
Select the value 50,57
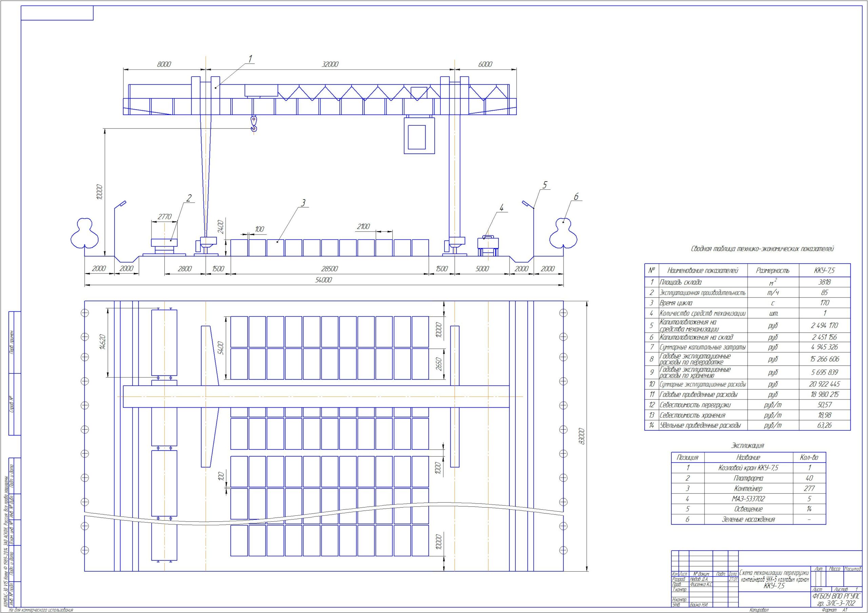825,405
